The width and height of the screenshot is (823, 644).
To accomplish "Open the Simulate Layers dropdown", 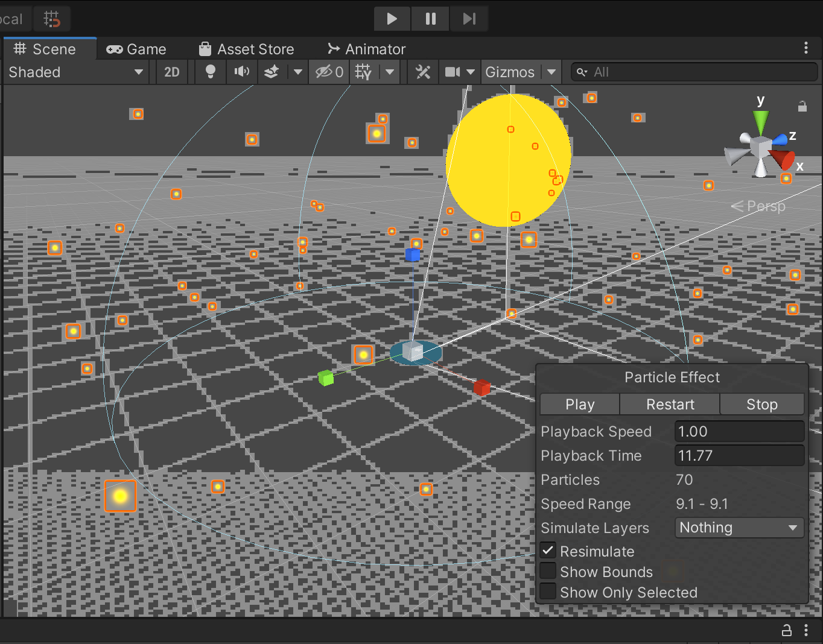I will coord(739,528).
